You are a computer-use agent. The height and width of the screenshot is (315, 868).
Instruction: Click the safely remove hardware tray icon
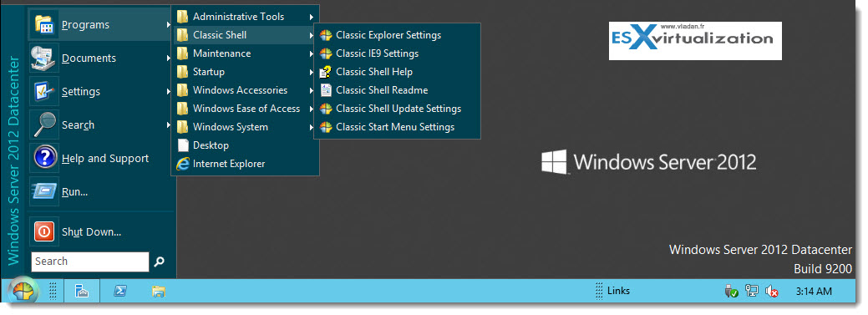point(731,291)
